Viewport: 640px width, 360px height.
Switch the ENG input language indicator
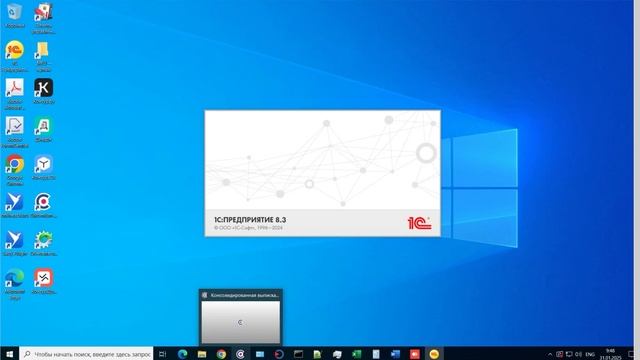coord(590,354)
